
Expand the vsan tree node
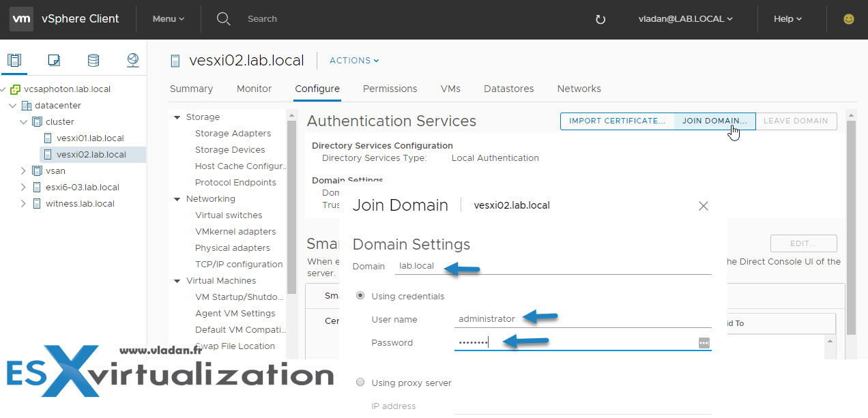pyautogui.click(x=23, y=170)
